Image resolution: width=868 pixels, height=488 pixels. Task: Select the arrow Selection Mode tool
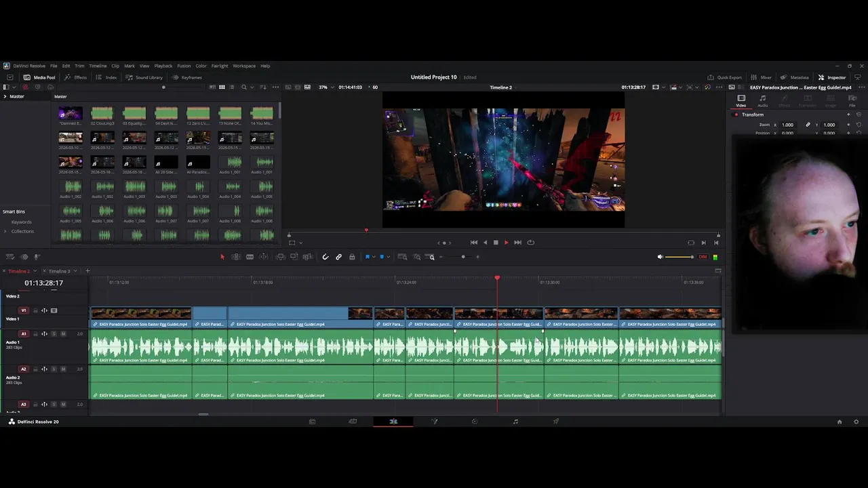click(222, 257)
